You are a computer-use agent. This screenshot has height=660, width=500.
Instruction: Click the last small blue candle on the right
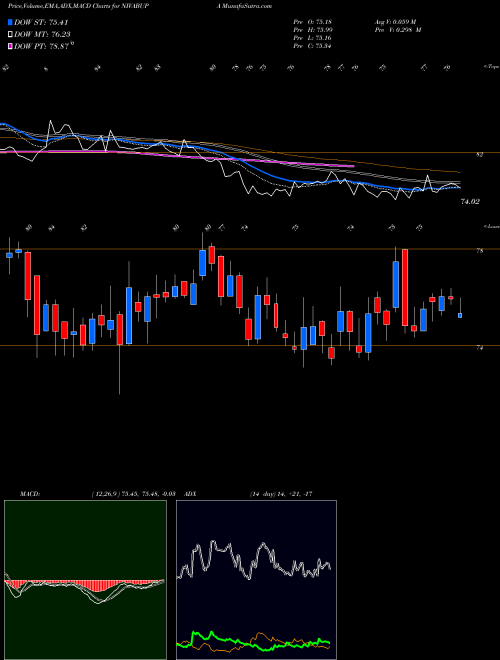click(x=460, y=315)
